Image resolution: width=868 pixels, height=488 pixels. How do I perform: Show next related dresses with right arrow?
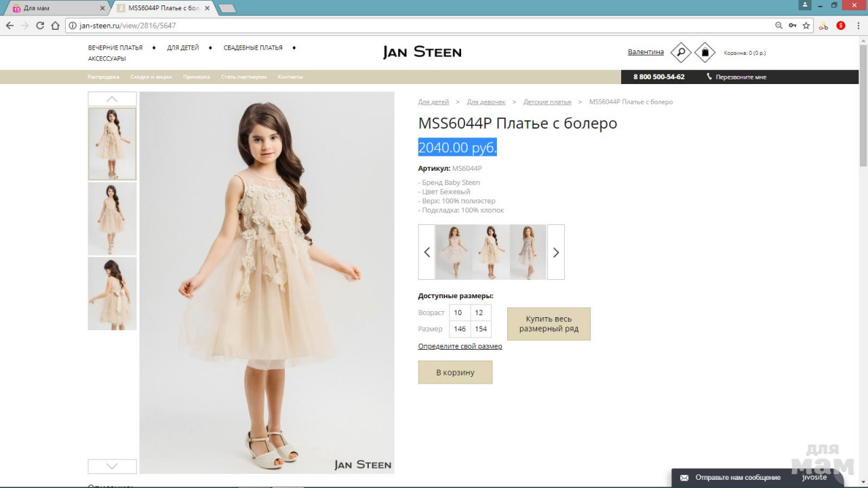[555, 252]
